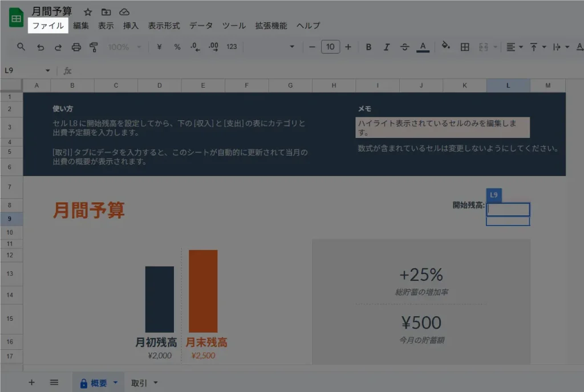
Task: Open the 100% zoom dropdown
Action: point(124,47)
